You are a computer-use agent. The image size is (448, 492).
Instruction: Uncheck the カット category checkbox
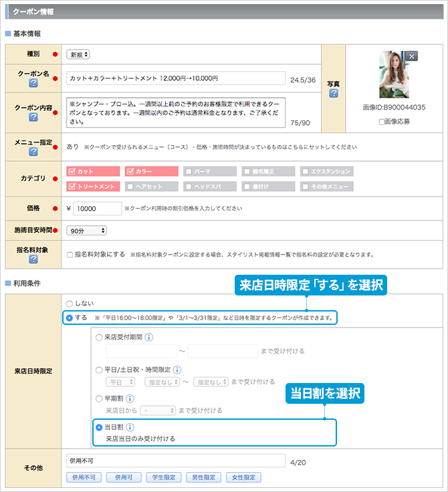coord(72,171)
